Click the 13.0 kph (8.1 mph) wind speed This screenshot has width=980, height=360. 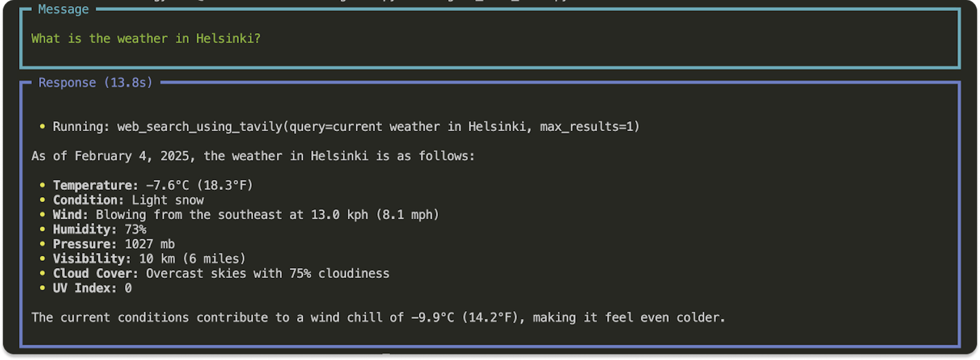pyautogui.click(x=375, y=215)
